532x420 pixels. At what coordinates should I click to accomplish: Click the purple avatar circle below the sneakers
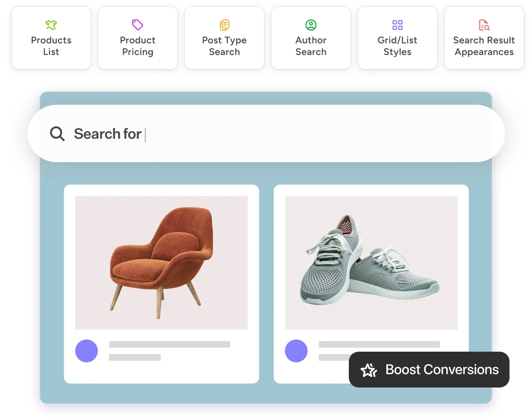pyautogui.click(x=296, y=351)
